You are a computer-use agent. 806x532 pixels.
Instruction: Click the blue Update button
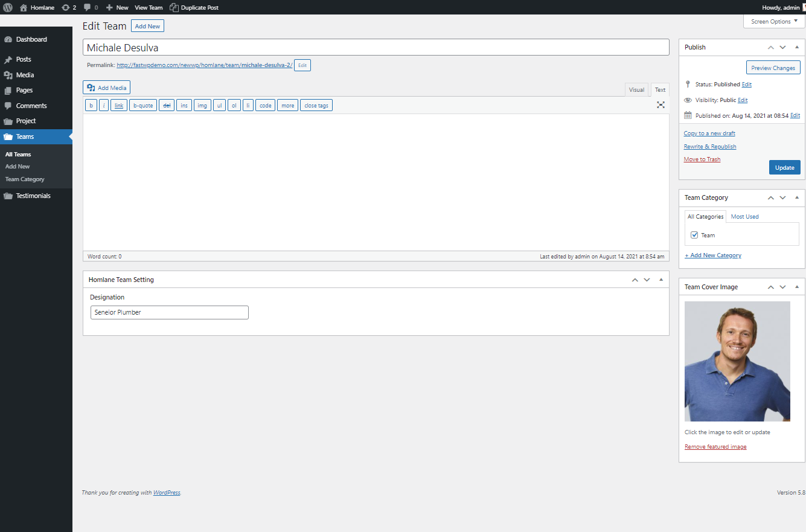[784, 167]
